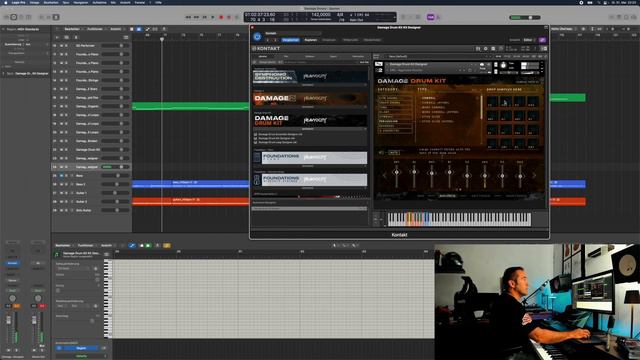Click the first mixer fader in Damage Drum Kit
Screen dimensions: 640x360
[x=396, y=173]
